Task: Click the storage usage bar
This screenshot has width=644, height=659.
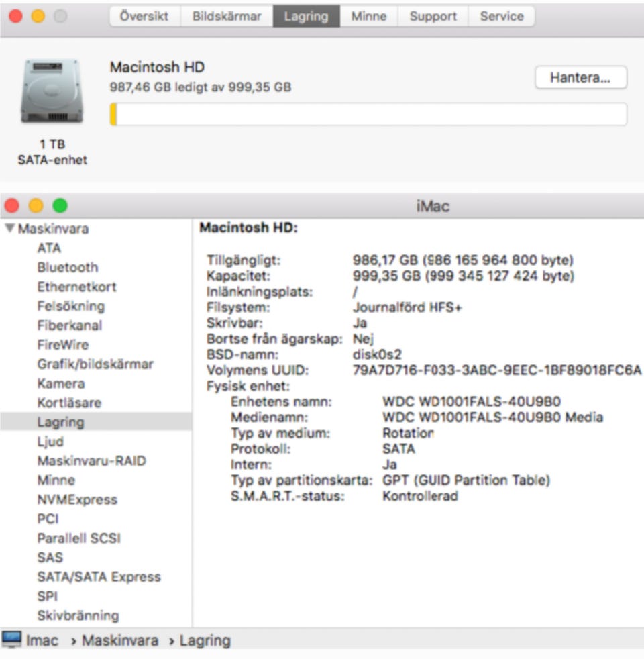Action: tap(368, 115)
